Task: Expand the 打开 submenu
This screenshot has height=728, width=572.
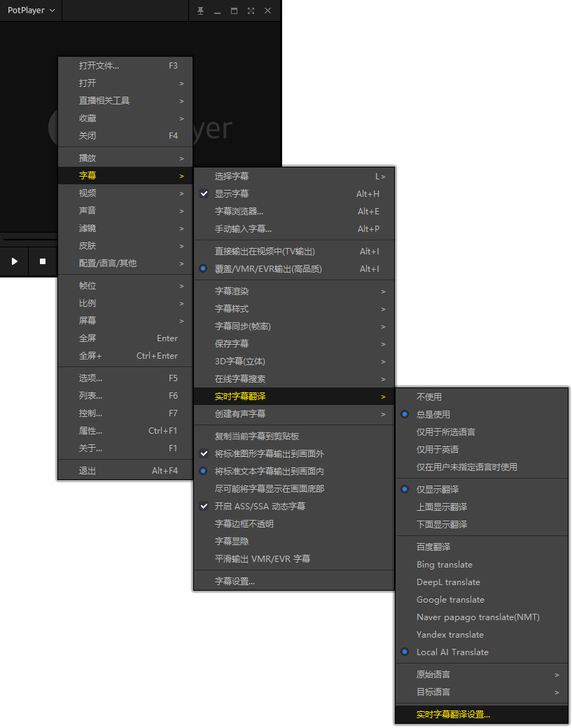Action: pos(125,83)
